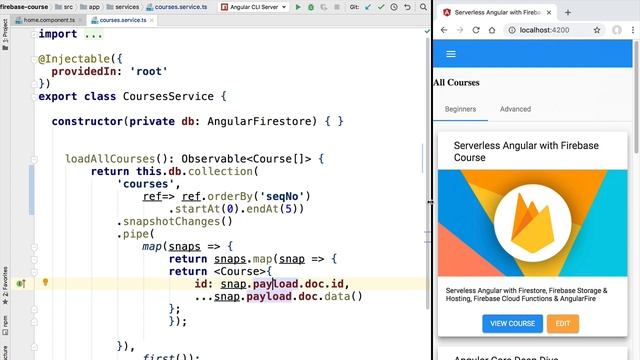Viewport: 640px width, 360px height.
Task: Collapse fold at map(snaps line
Action: pos(34,247)
